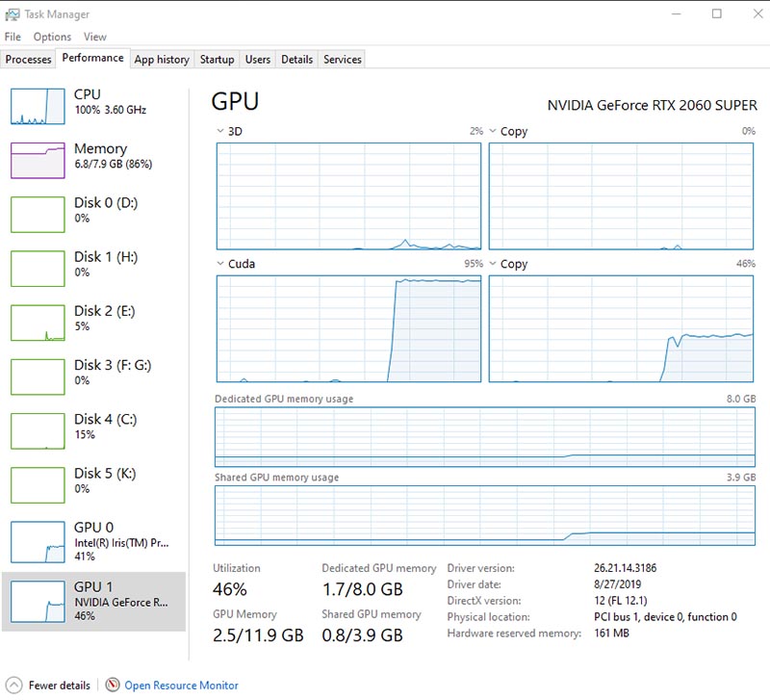
Task: Close the Task Manager window
Action: (x=757, y=13)
